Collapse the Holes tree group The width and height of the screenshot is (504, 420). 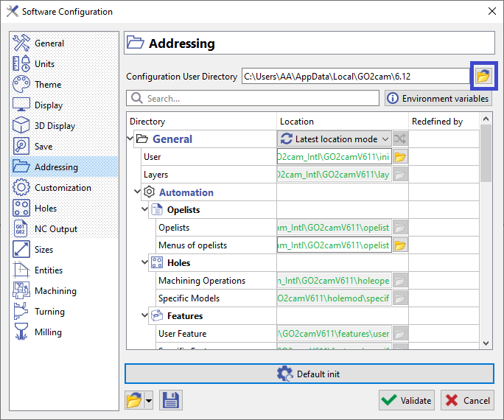coord(143,263)
